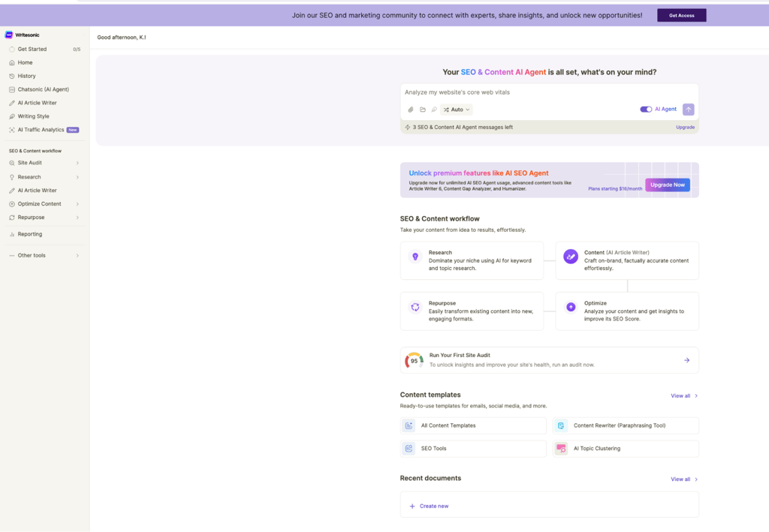Image resolution: width=769 pixels, height=532 pixels.
Task: Click the lightbulb icon on Research card
Action: (415, 256)
